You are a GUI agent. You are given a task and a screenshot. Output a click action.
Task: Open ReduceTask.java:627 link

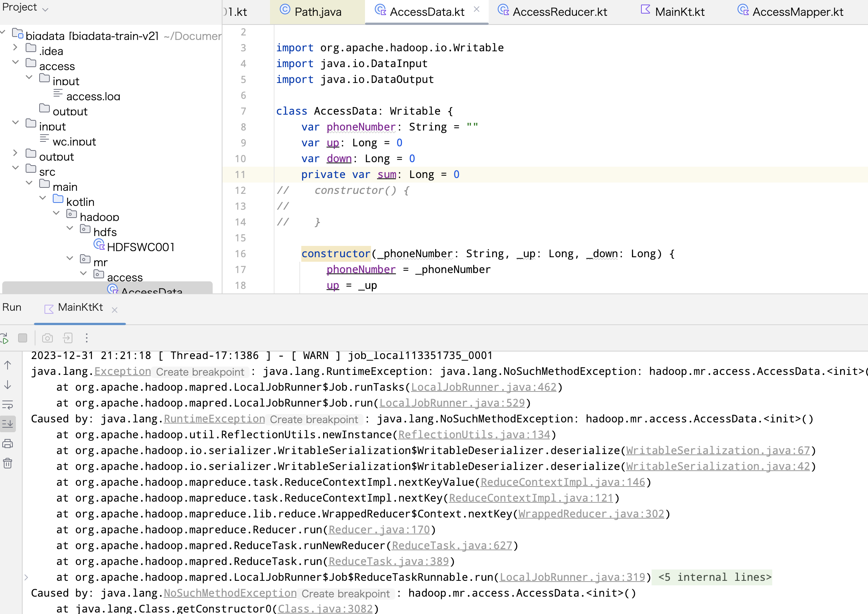click(452, 546)
